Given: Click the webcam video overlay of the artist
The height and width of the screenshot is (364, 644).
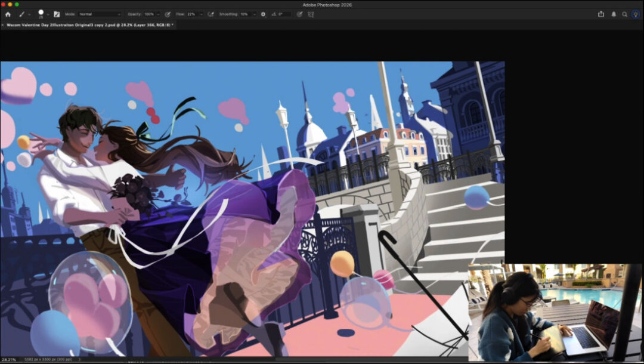Looking at the screenshot, I should (x=555, y=312).
